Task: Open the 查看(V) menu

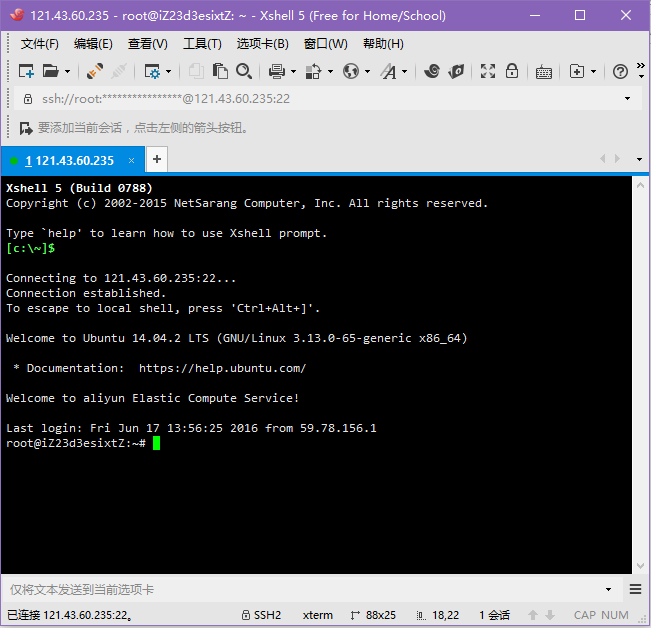Action: click(x=147, y=44)
